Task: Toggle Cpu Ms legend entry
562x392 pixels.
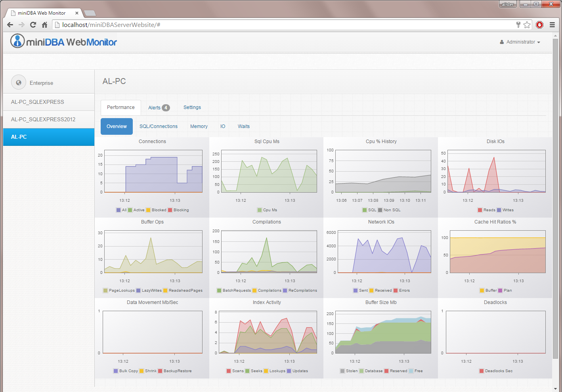Action: (267, 210)
